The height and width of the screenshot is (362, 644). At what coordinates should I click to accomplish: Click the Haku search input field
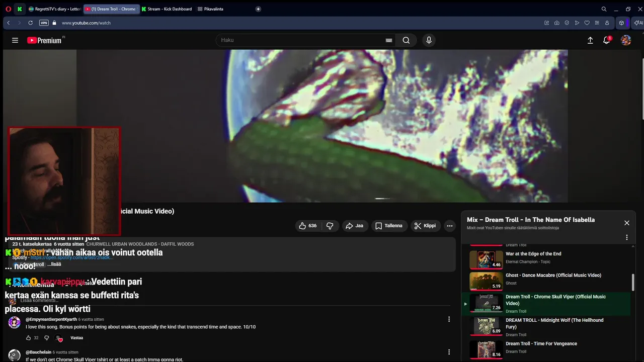(x=302, y=40)
